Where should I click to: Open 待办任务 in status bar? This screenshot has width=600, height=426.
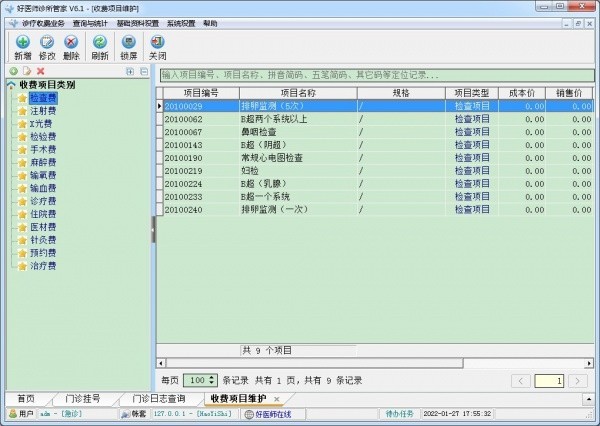coord(399,414)
